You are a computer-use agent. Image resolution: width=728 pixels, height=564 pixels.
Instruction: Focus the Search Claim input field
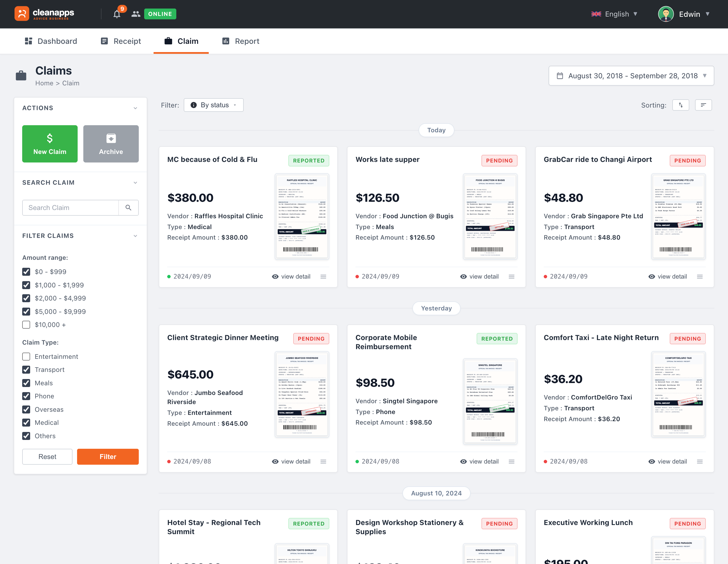[x=70, y=207]
